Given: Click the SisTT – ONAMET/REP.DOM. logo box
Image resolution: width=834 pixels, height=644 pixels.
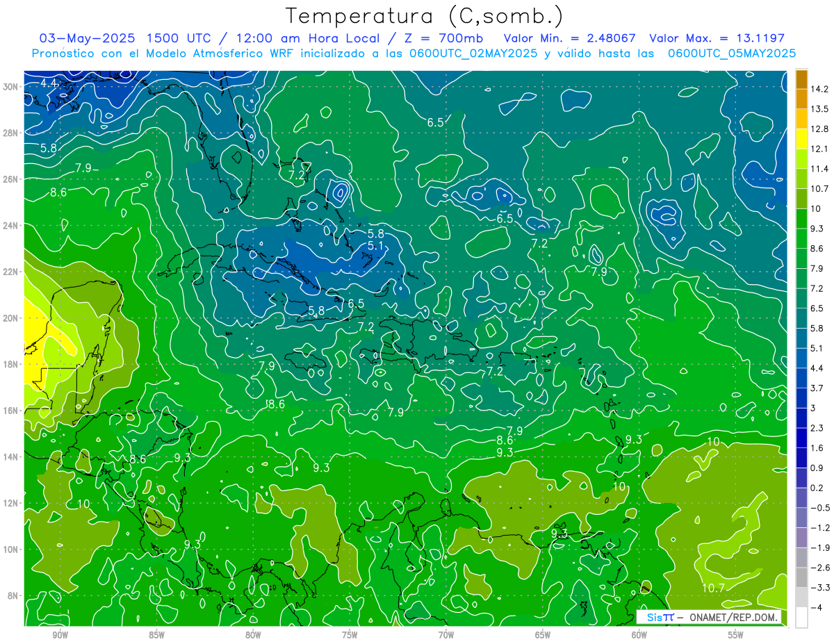Looking at the screenshot, I should (708, 617).
